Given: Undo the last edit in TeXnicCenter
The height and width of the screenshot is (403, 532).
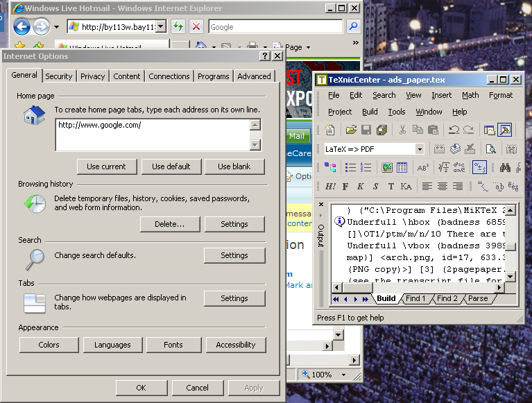Looking at the screenshot, I should pos(454,130).
